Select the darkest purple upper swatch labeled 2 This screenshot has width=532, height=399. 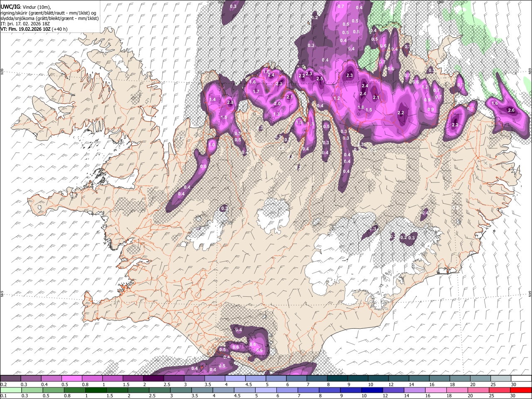[153, 379]
